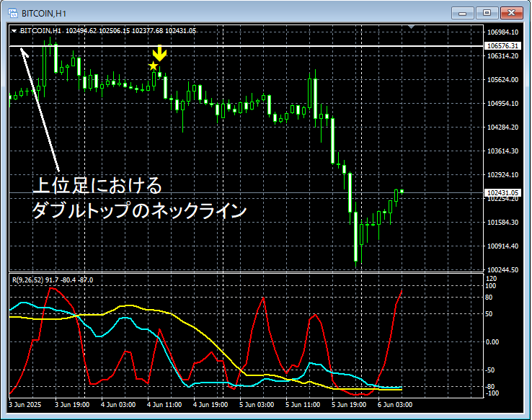532x420 pixels.
Task: Click the 6 Jun 03:00 time label
Action: pyautogui.click(x=395, y=405)
